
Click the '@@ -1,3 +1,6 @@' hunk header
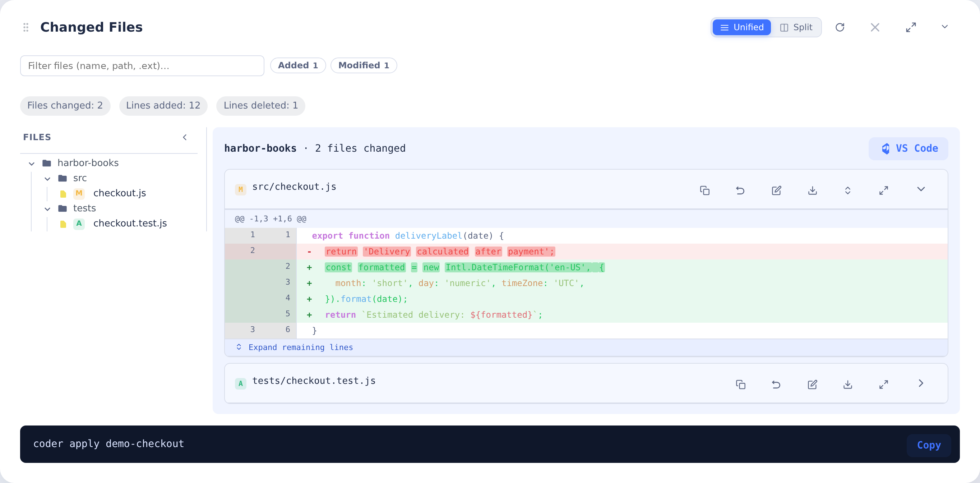point(271,219)
